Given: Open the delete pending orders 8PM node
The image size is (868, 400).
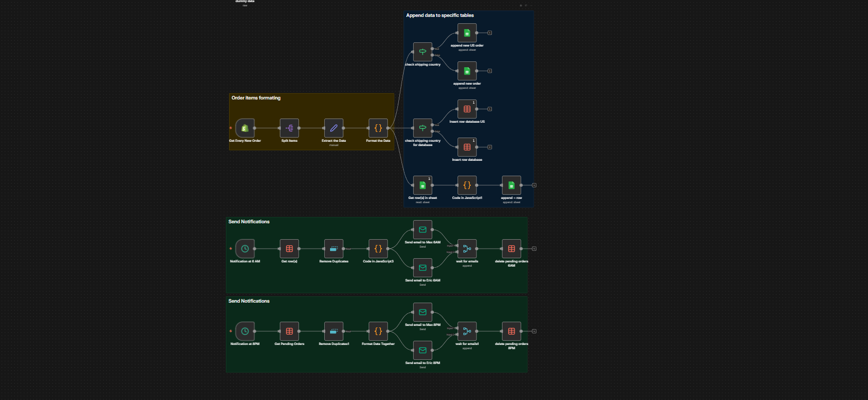Looking at the screenshot, I should [x=511, y=331].
